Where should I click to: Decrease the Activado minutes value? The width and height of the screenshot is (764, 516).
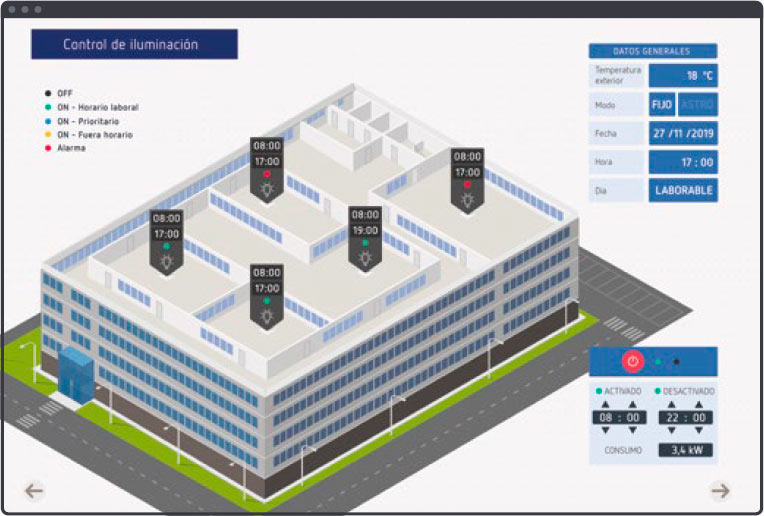click(x=631, y=431)
